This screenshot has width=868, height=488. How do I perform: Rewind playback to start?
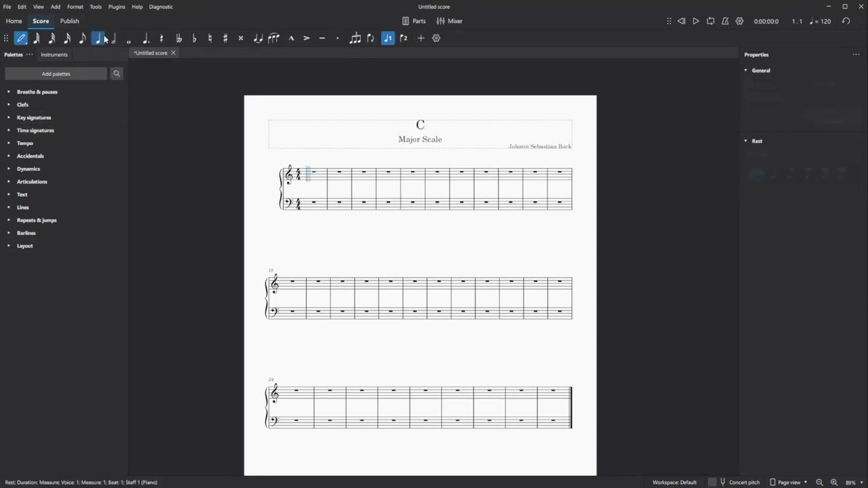pyautogui.click(x=682, y=21)
